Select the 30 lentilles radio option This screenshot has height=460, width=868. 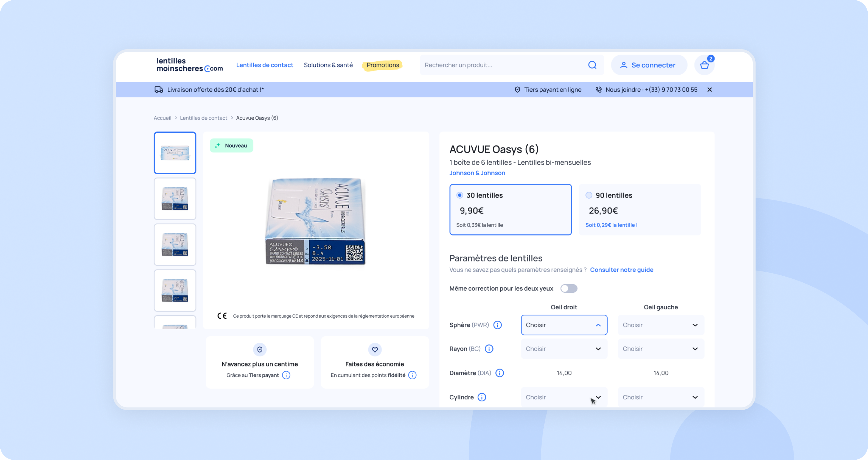click(x=460, y=195)
